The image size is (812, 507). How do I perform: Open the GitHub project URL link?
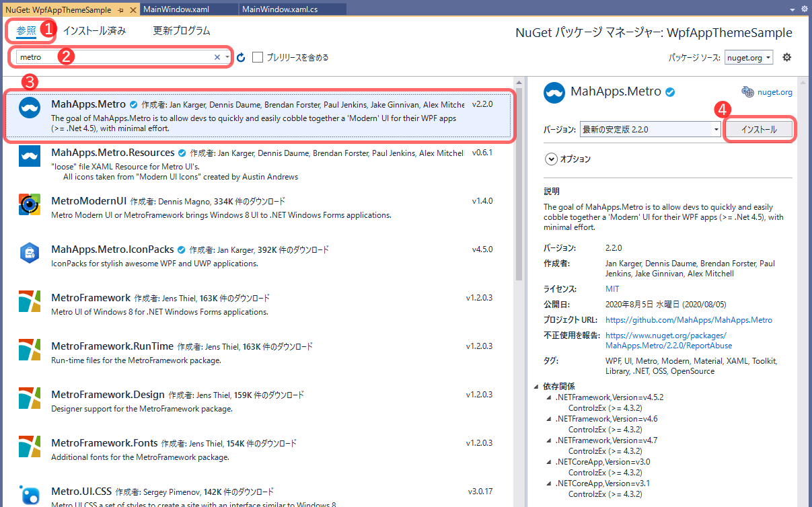pyautogui.click(x=689, y=320)
